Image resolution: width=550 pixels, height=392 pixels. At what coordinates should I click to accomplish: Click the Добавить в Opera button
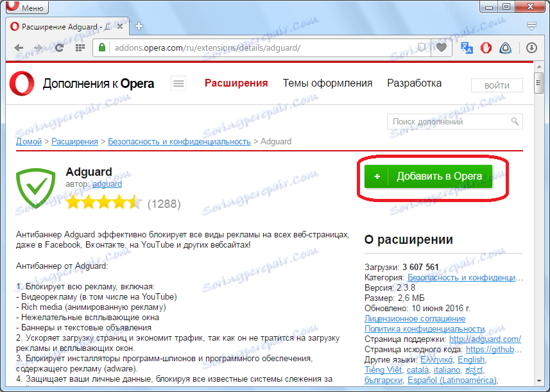[x=428, y=176]
